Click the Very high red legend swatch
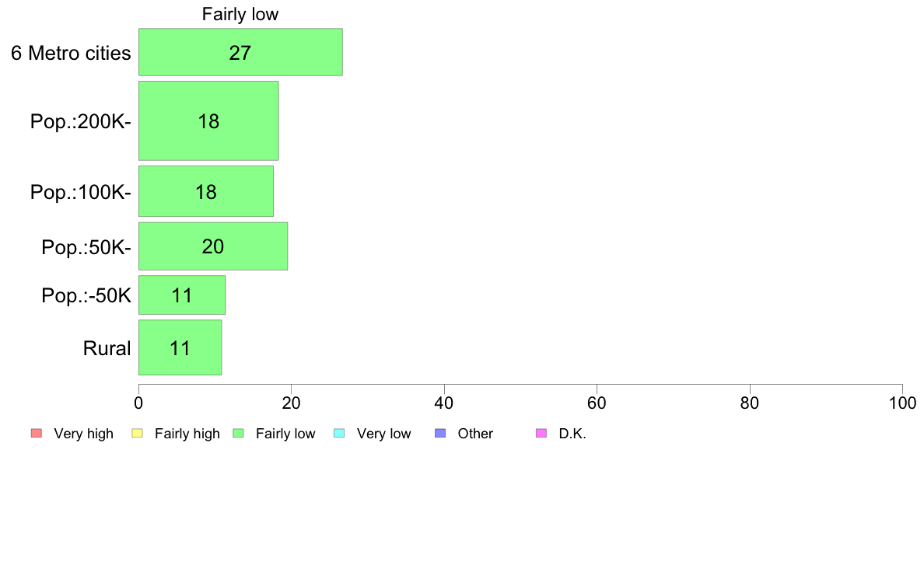 [37, 434]
